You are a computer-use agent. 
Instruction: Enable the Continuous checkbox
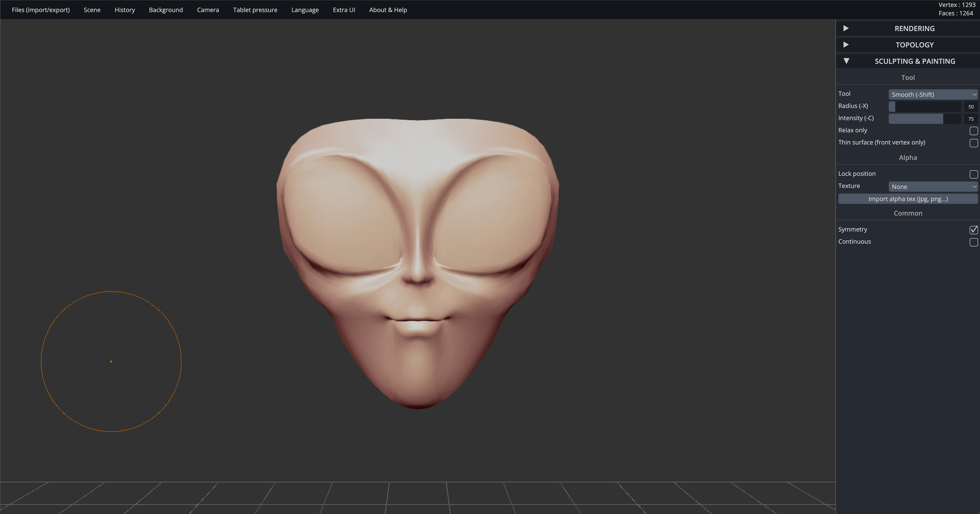click(973, 242)
